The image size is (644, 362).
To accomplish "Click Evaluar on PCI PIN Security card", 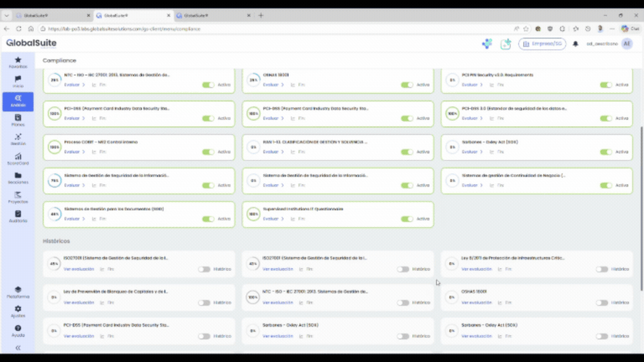I will pyautogui.click(x=473, y=85).
